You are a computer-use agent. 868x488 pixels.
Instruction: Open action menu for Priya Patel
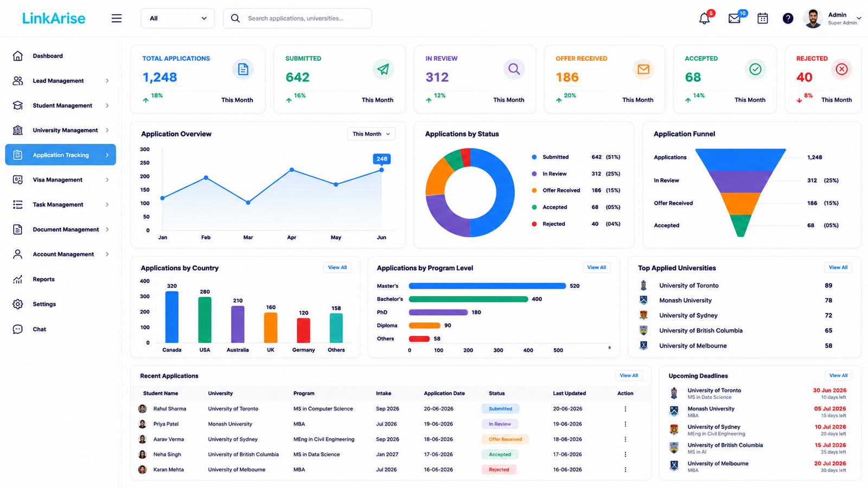pyautogui.click(x=625, y=424)
